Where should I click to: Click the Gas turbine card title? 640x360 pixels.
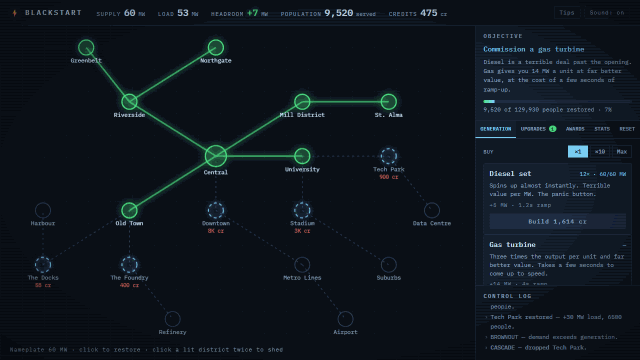click(x=512, y=244)
